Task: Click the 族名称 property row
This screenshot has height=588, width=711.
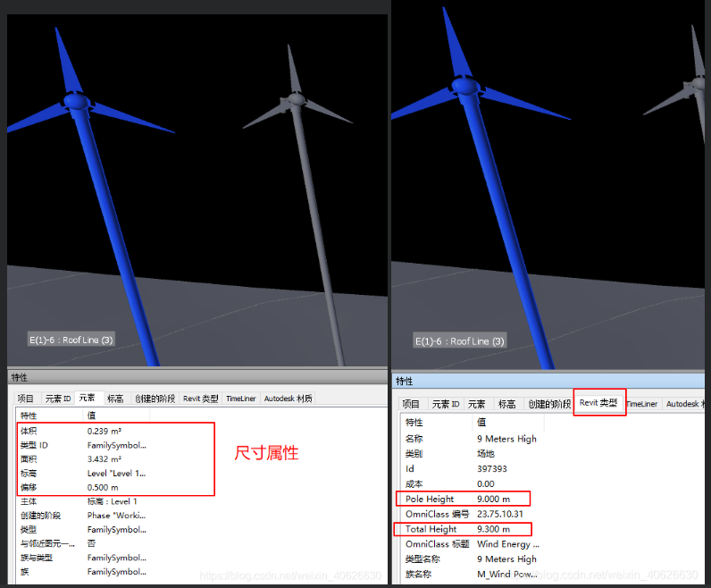Action: 464,574
